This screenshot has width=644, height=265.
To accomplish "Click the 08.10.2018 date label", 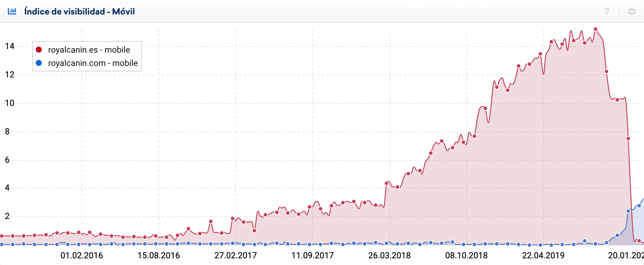I will [466, 256].
